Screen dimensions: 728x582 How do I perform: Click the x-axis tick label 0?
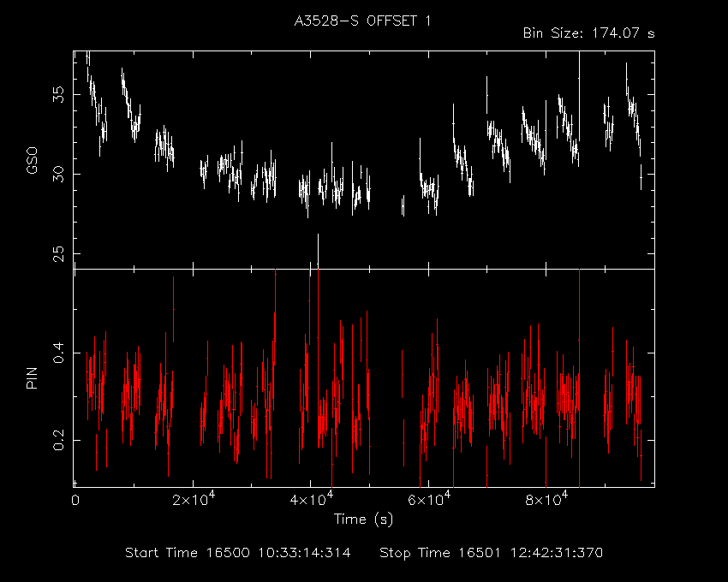[75, 501]
